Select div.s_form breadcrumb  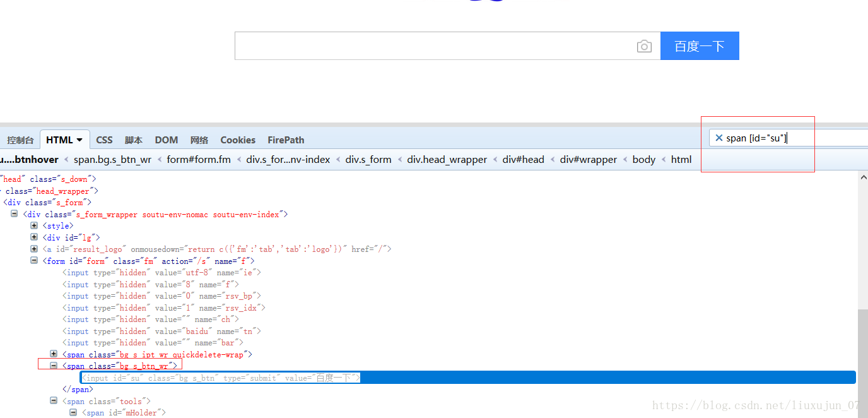tap(368, 160)
